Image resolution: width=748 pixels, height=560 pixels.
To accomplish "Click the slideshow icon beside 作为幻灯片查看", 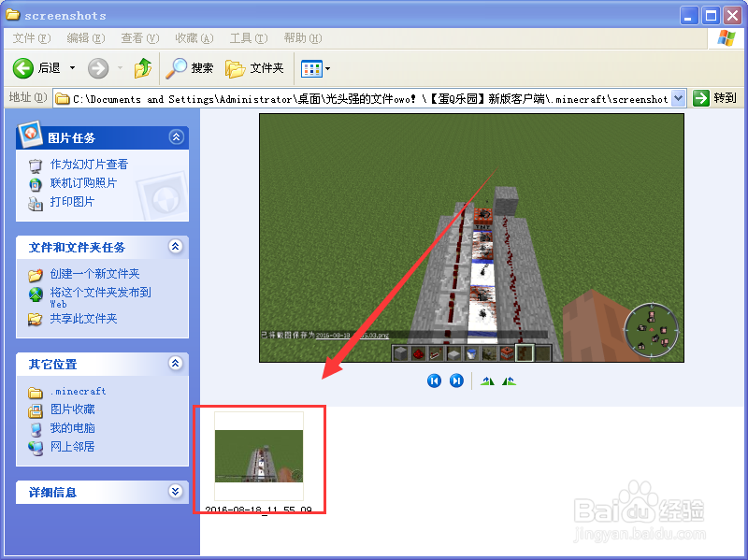I will click(x=36, y=165).
